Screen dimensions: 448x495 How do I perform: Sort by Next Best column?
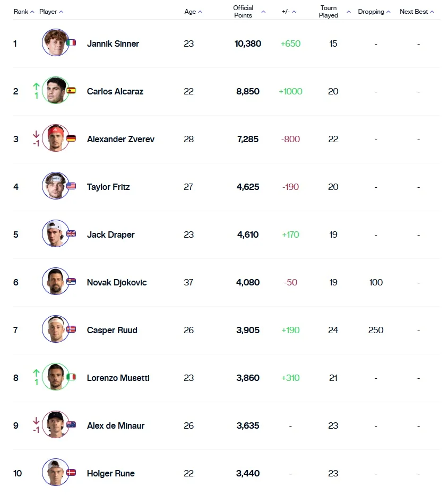click(x=417, y=12)
